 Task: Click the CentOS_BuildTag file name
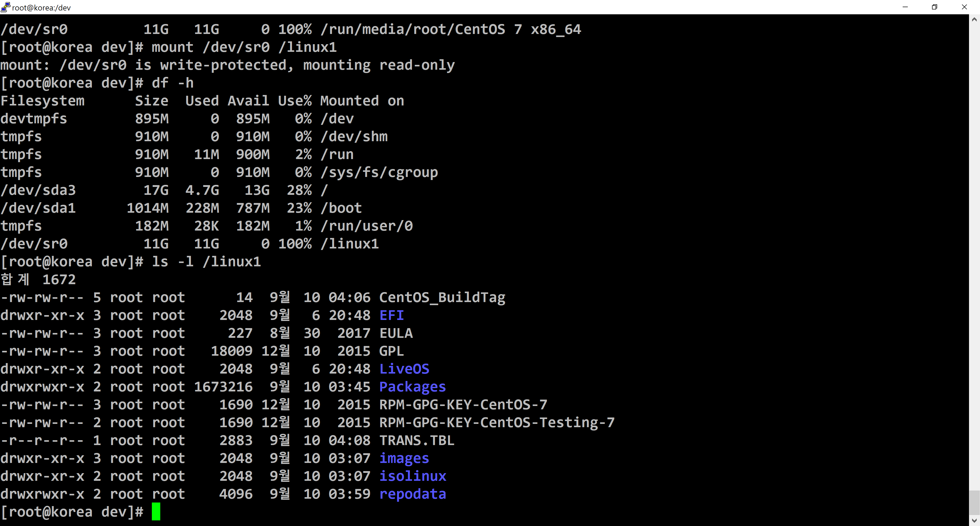[442, 297]
